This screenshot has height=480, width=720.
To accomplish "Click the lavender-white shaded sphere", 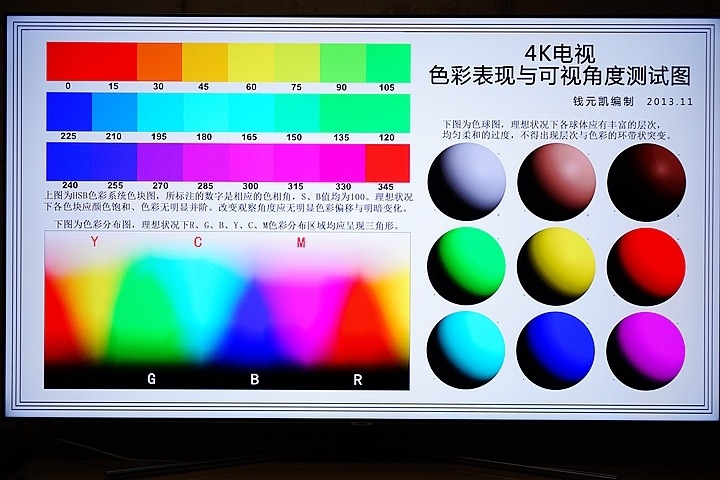I will click(467, 181).
